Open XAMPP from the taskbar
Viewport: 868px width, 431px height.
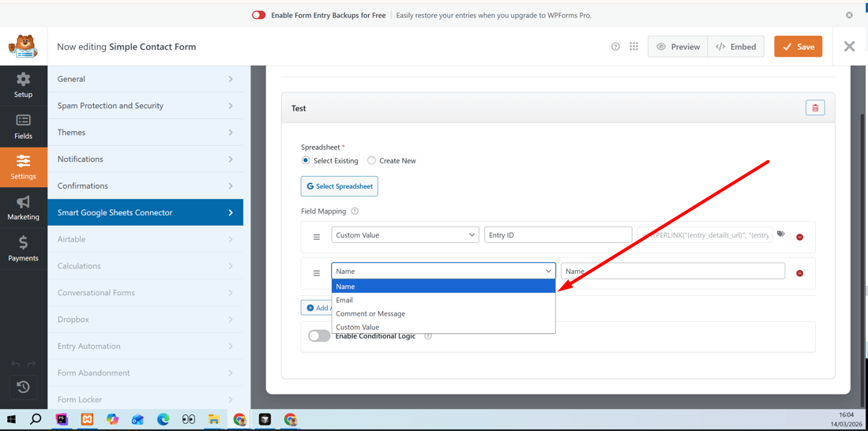pyautogui.click(x=87, y=419)
